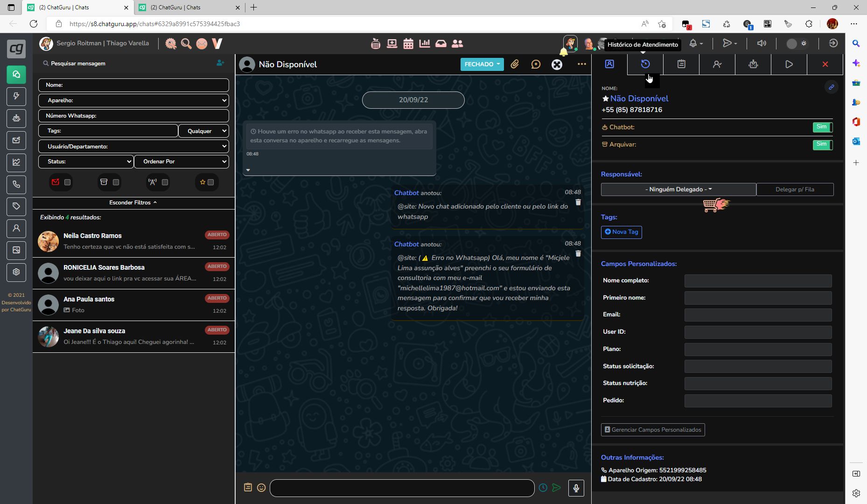
Task: Open the people group icon in top toolbar
Action: point(457,43)
